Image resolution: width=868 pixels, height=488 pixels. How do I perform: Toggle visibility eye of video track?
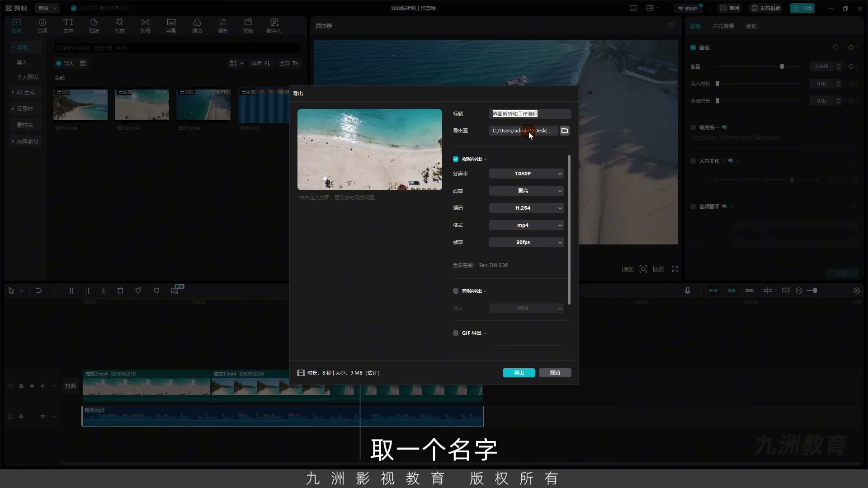point(32,386)
